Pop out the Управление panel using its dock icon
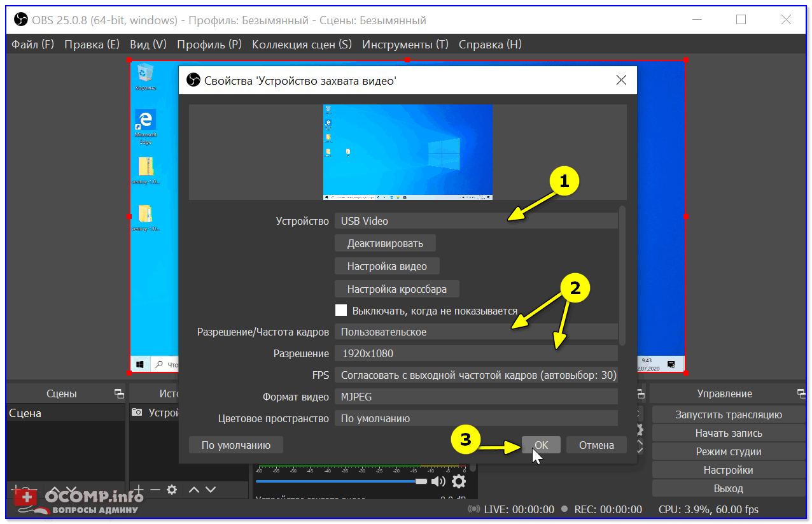812x524 pixels. (801, 393)
